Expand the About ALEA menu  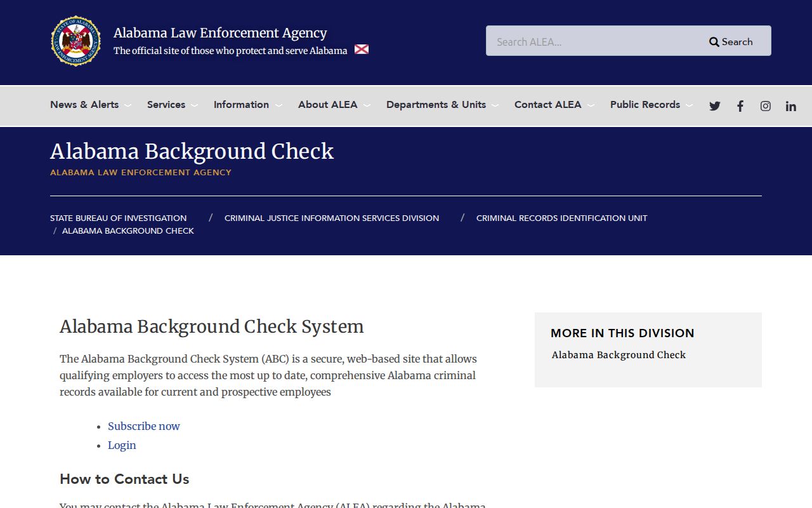click(334, 105)
